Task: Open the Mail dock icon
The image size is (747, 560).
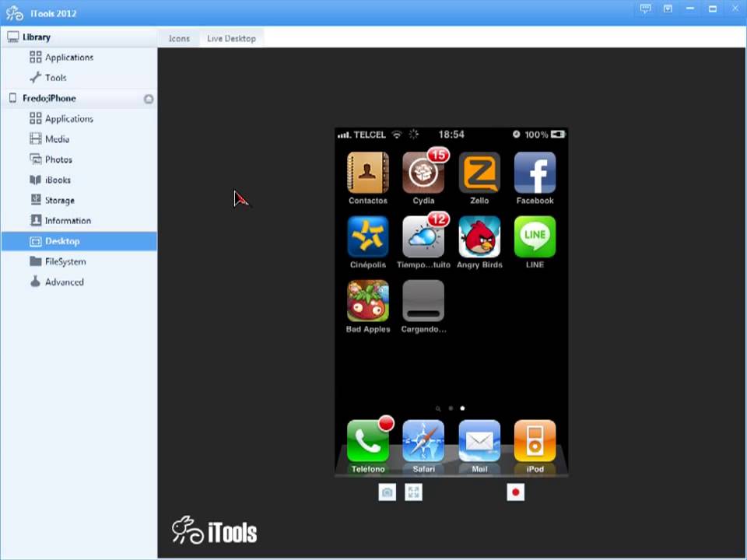Action: pos(479,441)
